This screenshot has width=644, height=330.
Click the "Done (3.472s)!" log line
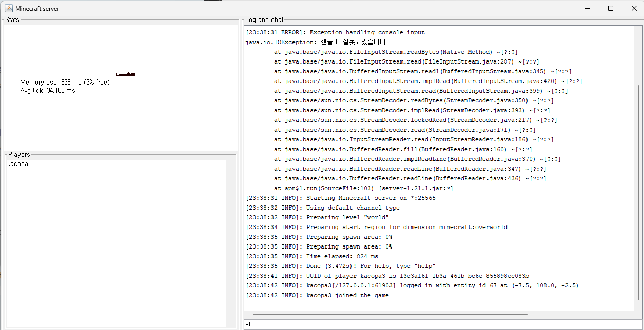pyautogui.click(x=340, y=266)
